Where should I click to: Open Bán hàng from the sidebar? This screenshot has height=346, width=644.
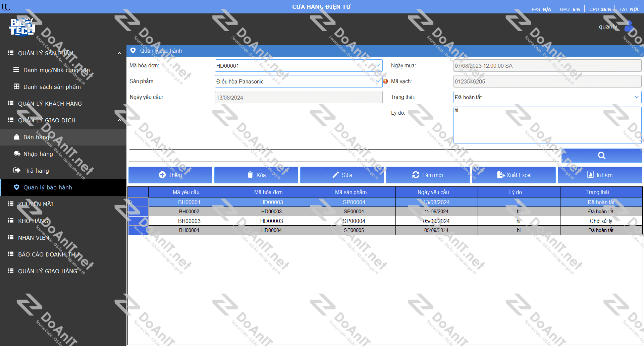pyautogui.click(x=36, y=137)
